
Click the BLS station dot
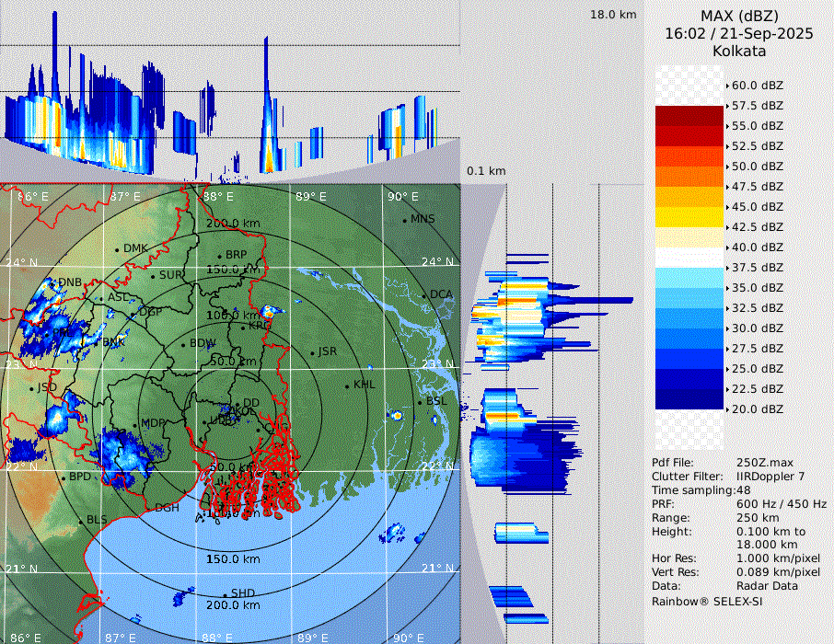tap(80, 521)
